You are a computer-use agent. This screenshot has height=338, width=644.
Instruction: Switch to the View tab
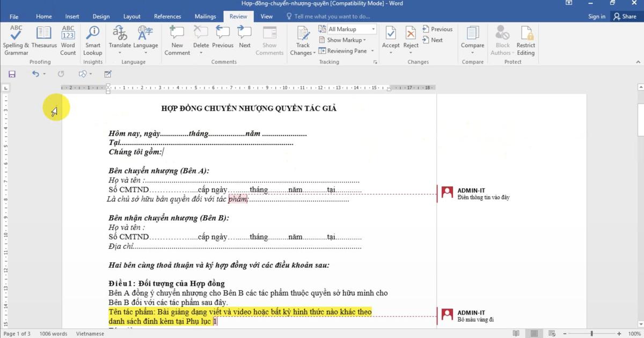tap(267, 16)
